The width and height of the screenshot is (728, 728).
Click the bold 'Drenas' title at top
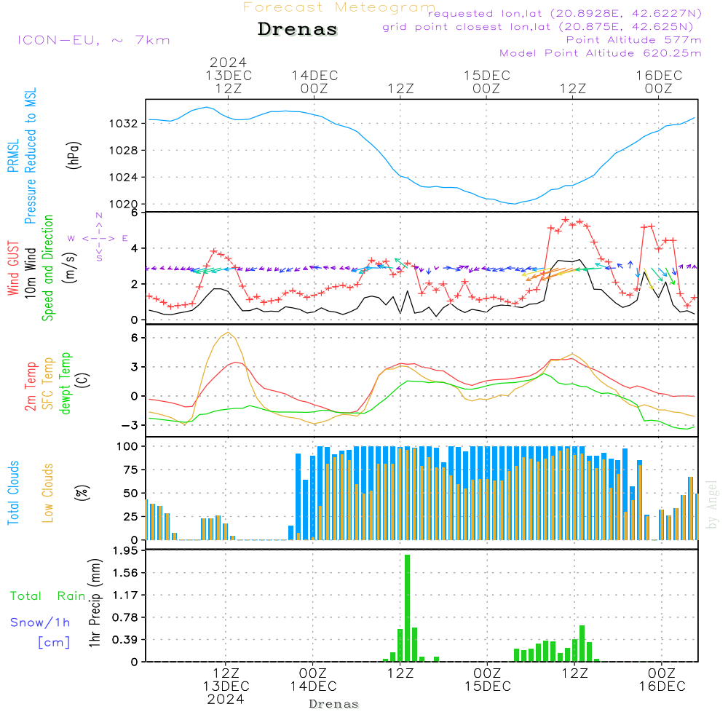(298, 29)
